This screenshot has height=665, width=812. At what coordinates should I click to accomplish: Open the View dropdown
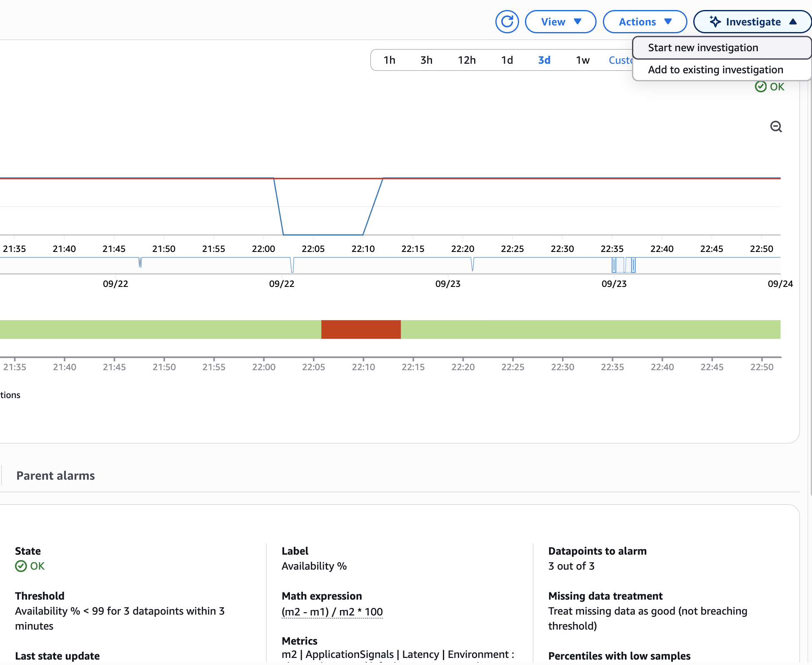(560, 22)
